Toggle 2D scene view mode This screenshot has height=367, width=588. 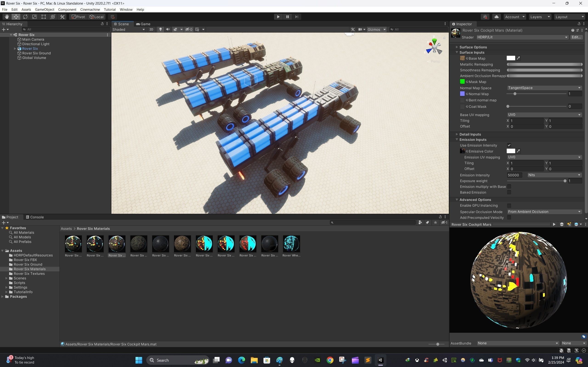(x=151, y=29)
